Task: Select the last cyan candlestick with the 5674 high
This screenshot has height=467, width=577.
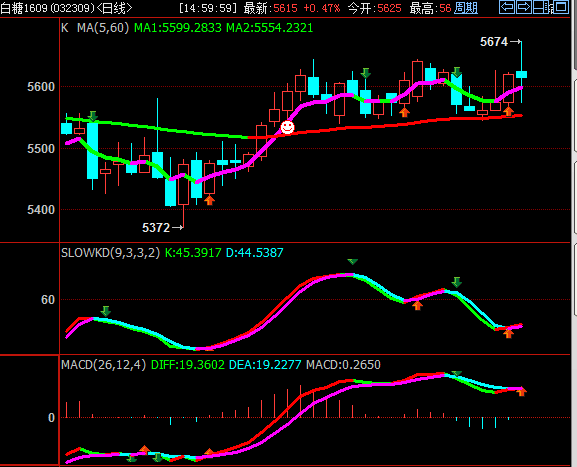Action: 521,74
